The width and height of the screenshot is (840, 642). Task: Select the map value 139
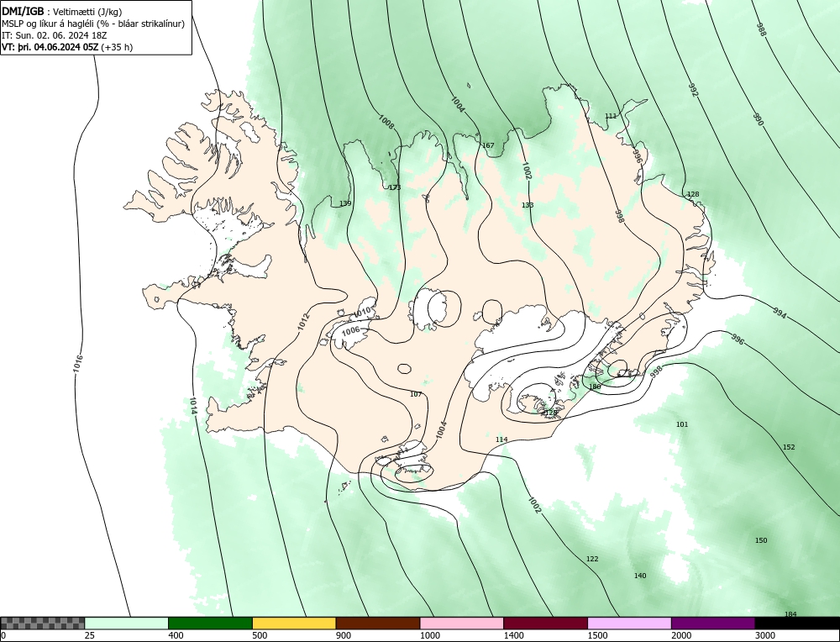345,203
